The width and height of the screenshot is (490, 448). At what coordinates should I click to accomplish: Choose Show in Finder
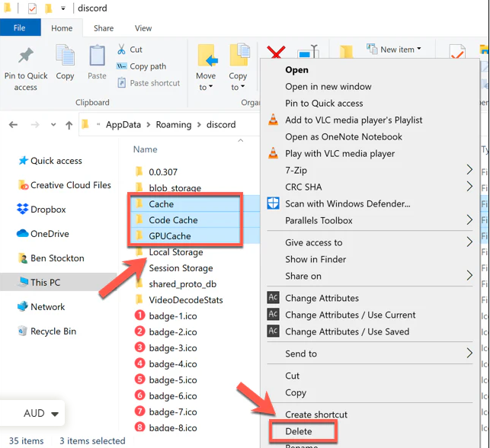click(x=315, y=259)
